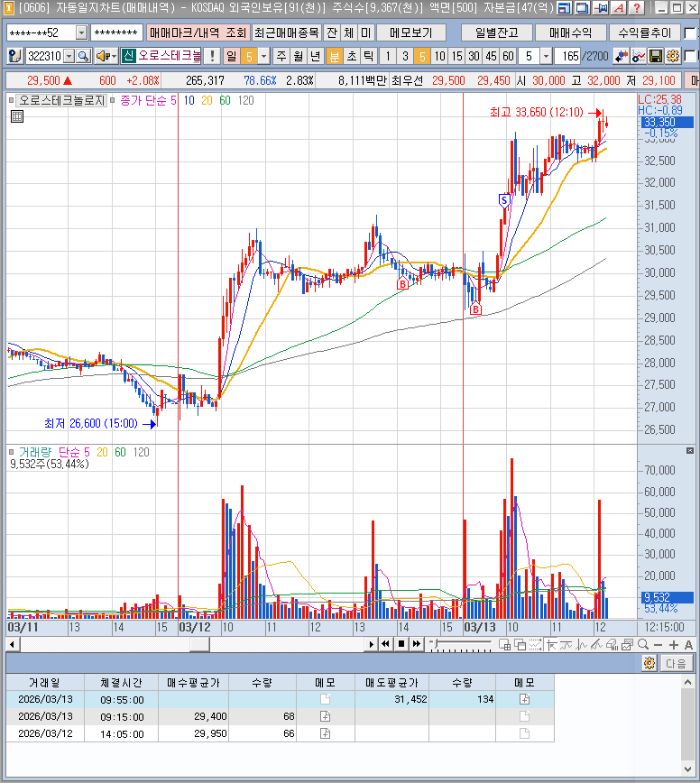Viewport: 700px width, 783px height.
Task: Click the speaker sound alert icon
Action: (103, 56)
